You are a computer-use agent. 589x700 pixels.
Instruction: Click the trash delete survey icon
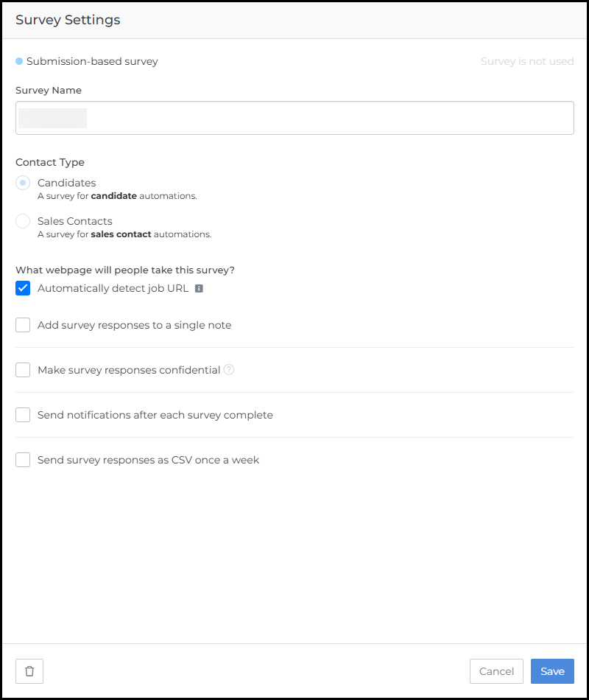29,671
